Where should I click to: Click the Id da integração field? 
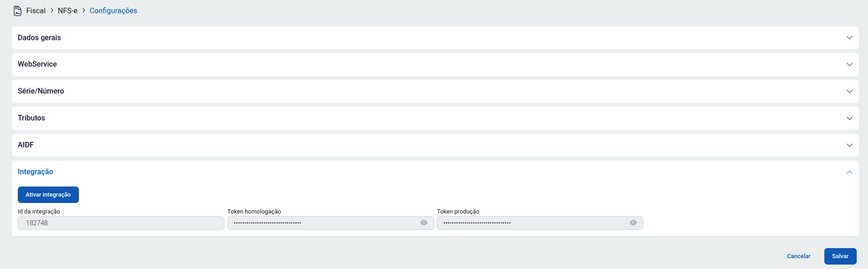121,223
